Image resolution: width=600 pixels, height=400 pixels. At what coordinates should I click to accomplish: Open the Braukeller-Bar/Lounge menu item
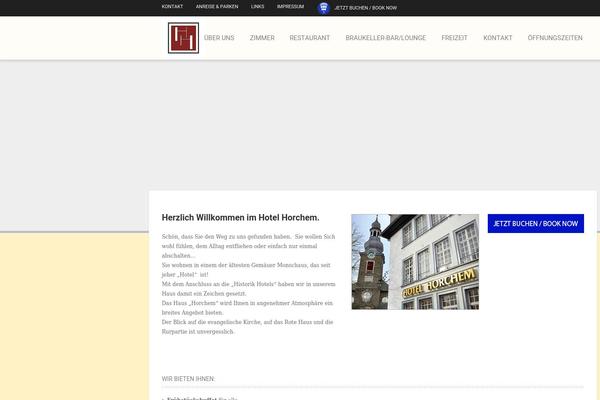(x=386, y=38)
